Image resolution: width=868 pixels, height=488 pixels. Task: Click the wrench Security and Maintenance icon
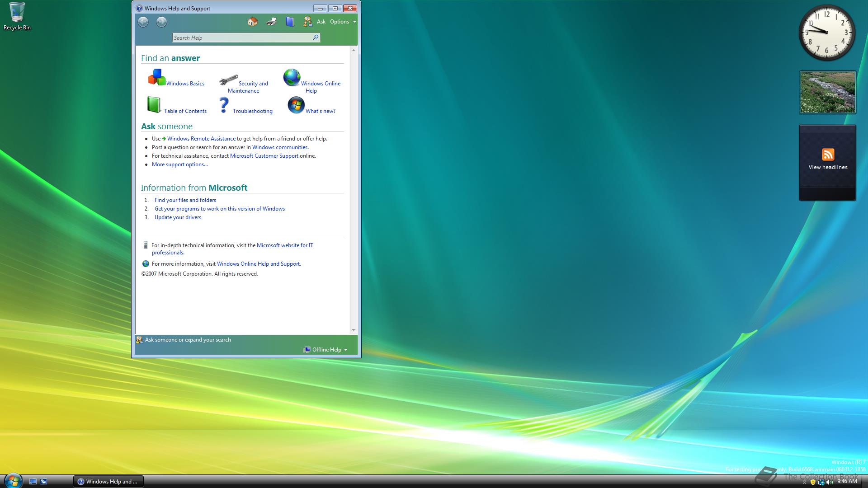(x=228, y=80)
